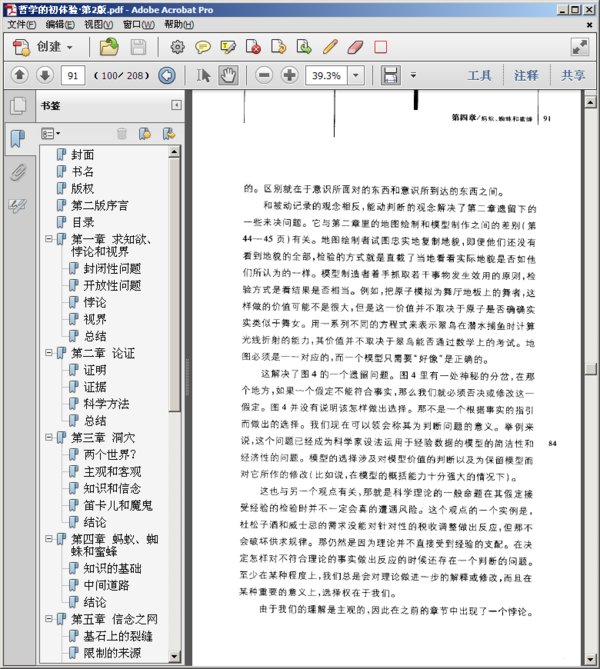
Task: Open the signatures panel icon
Action: (18, 206)
